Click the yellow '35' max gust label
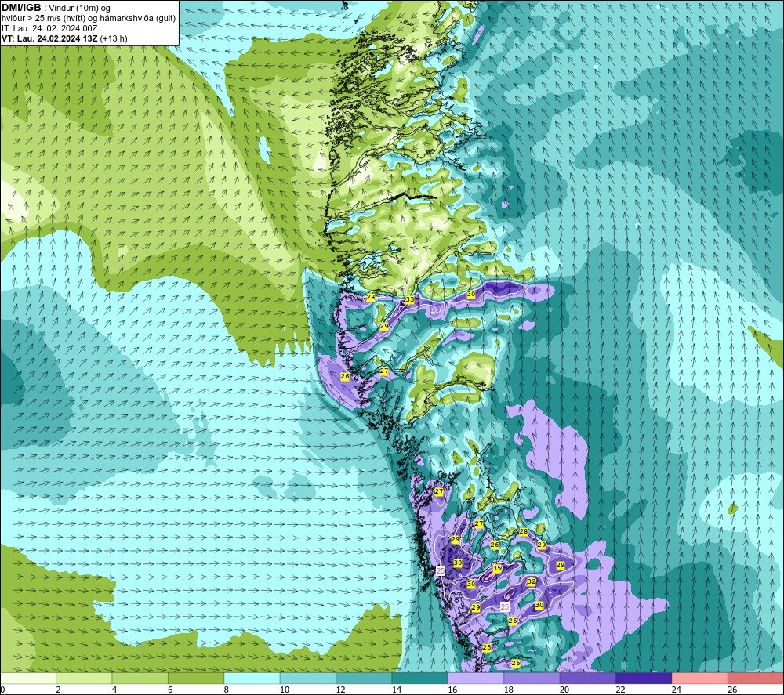This screenshot has height=695, width=784. 497,569
